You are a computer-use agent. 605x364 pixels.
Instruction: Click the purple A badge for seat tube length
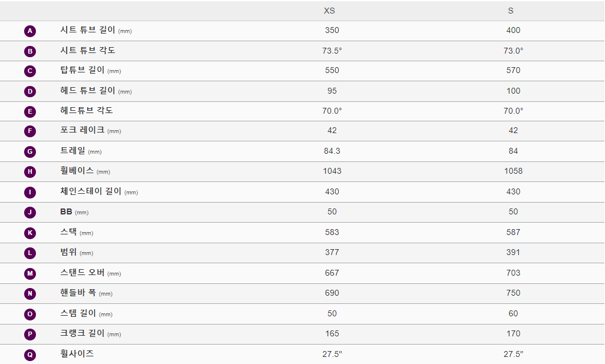[x=30, y=31]
